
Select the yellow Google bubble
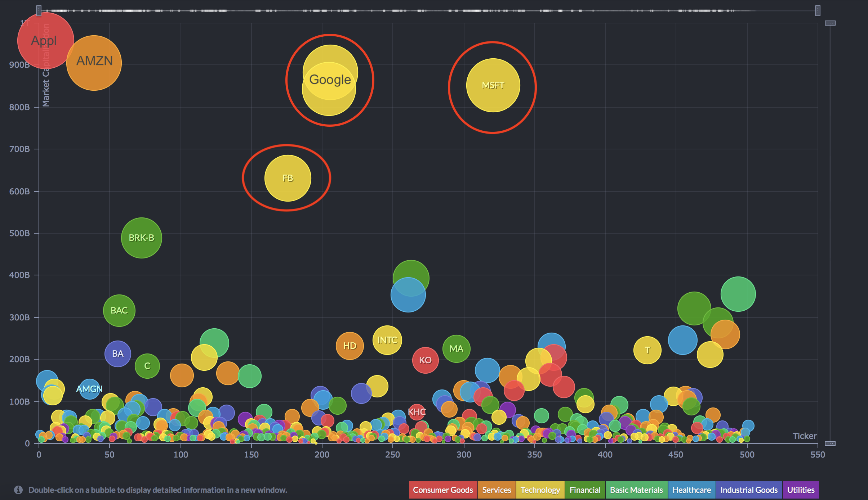tap(330, 80)
